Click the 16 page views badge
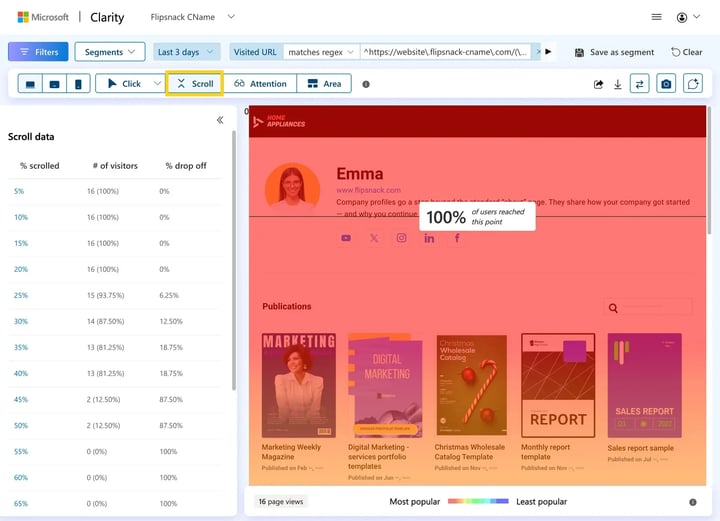Image resolution: width=720 pixels, height=521 pixels. [281, 502]
